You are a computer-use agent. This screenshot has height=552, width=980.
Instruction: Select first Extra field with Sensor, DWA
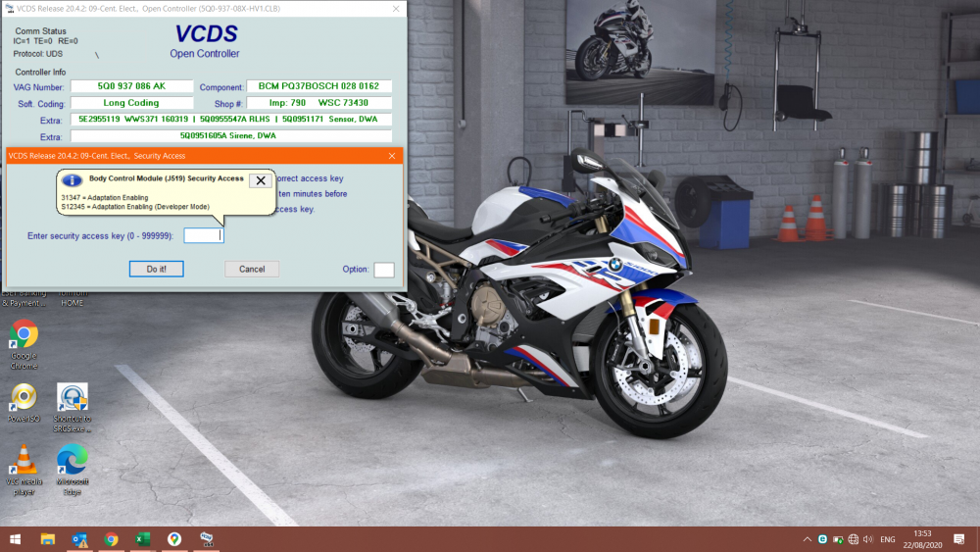pos(231,119)
